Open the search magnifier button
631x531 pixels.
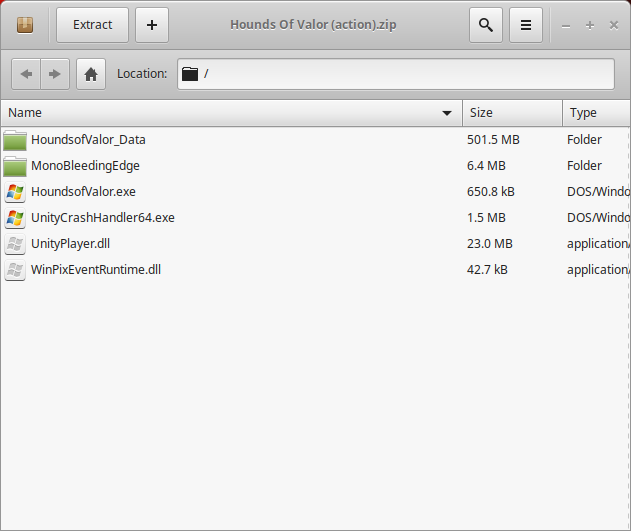[486, 25]
